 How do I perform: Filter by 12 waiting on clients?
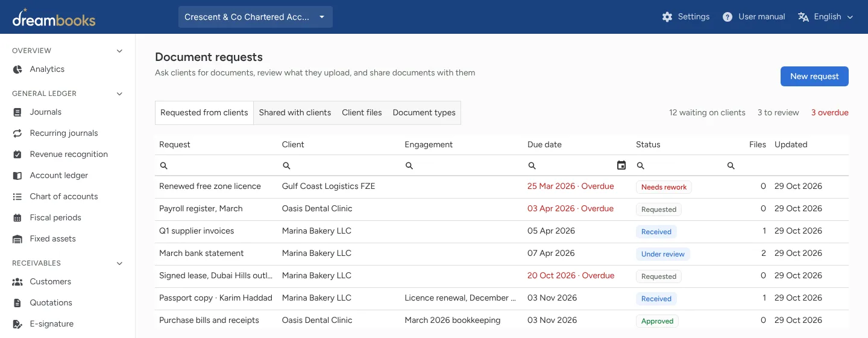click(707, 113)
